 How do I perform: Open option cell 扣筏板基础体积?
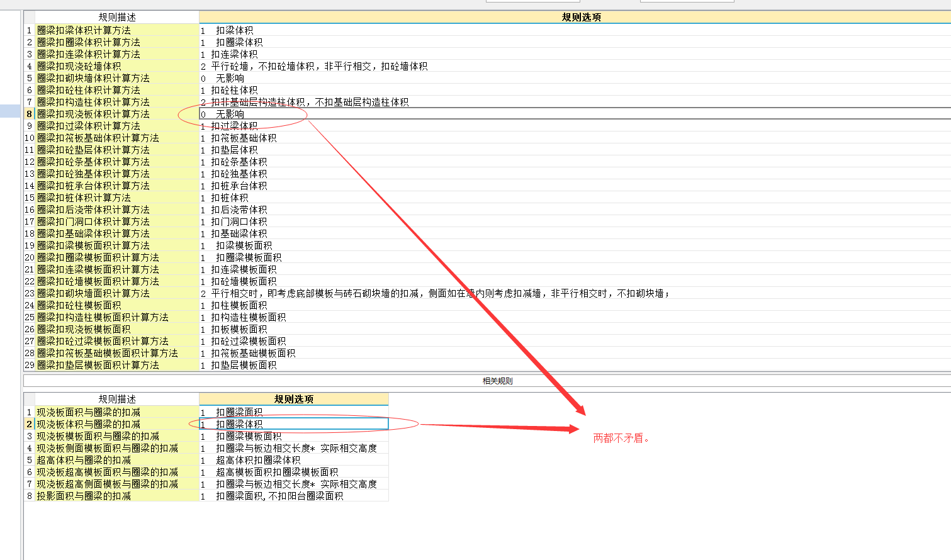(575, 138)
